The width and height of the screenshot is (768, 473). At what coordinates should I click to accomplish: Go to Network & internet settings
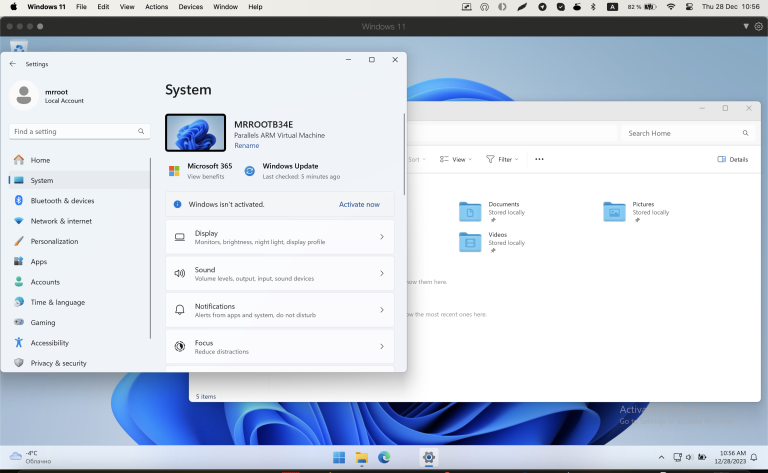[x=60, y=221]
